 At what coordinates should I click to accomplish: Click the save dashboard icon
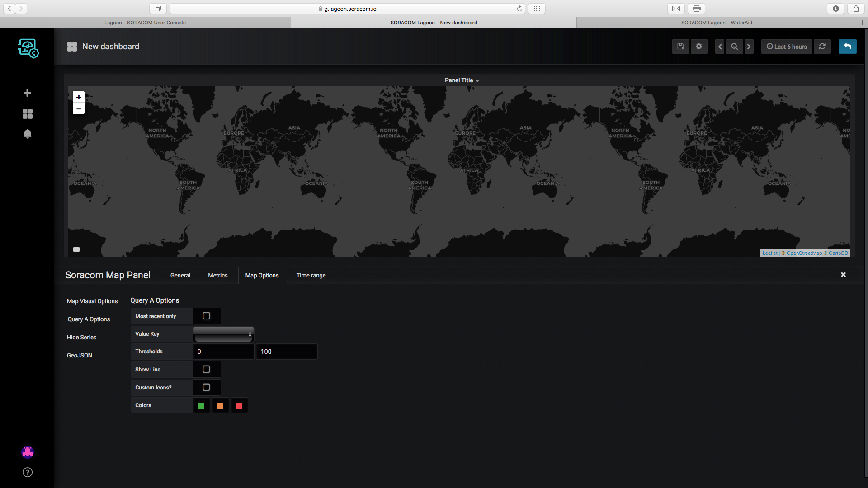click(680, 47)
